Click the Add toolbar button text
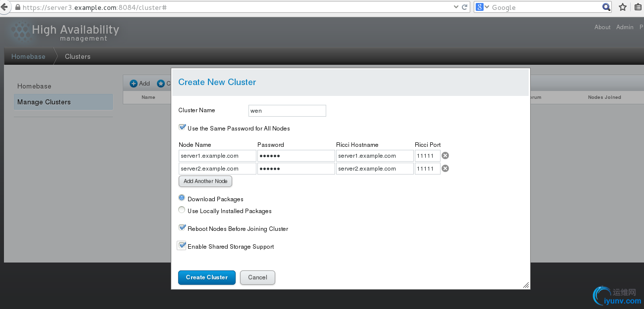This screenshot has width=644, height=309. point(145,84)
